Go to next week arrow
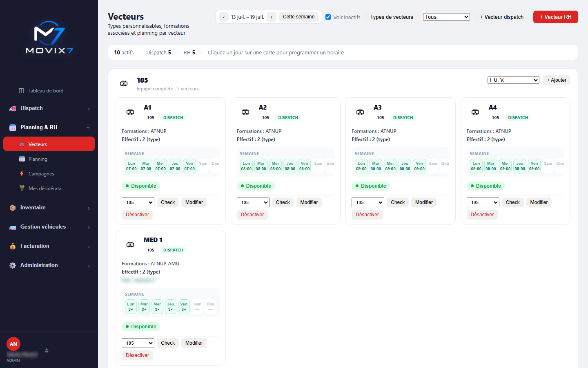This screenshot has height=368, width=588. tap(272, 17)
